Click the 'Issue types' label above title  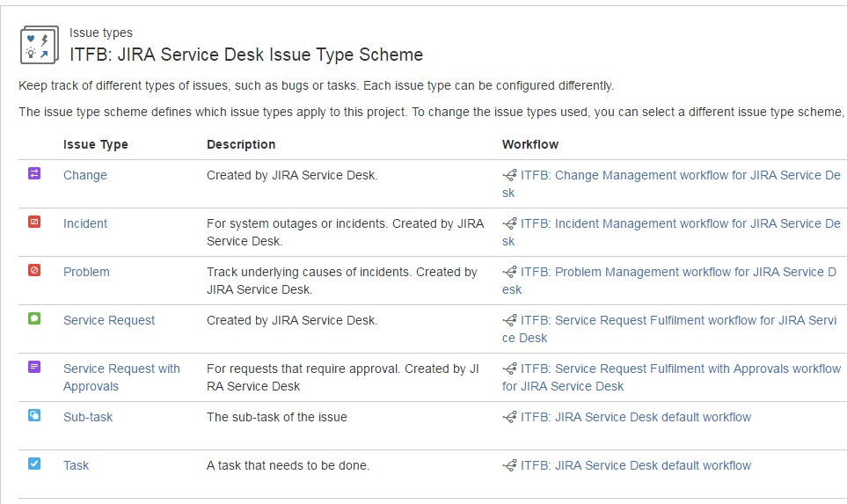[x=101, y=33]
